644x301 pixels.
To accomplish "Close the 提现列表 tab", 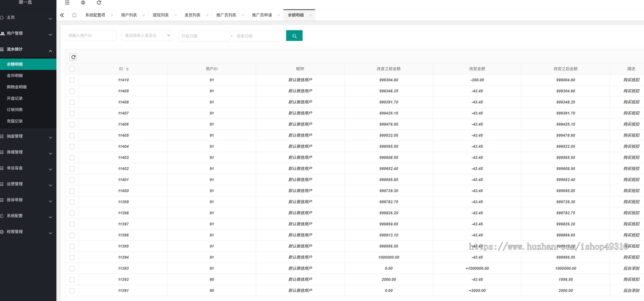I will 175,15.
